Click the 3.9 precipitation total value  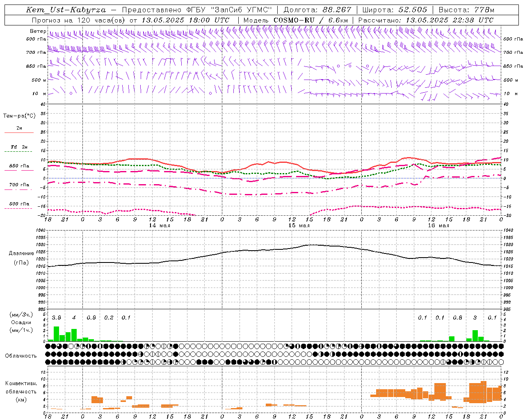(57, 317)
